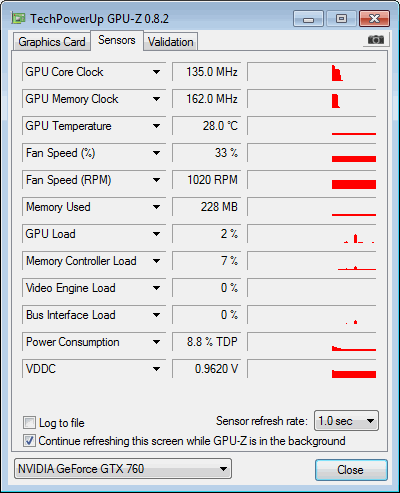Expand the Fan Speed (RPM) dropdown
The height and width of the screenshot is (493, 400).
pos(156,180)
